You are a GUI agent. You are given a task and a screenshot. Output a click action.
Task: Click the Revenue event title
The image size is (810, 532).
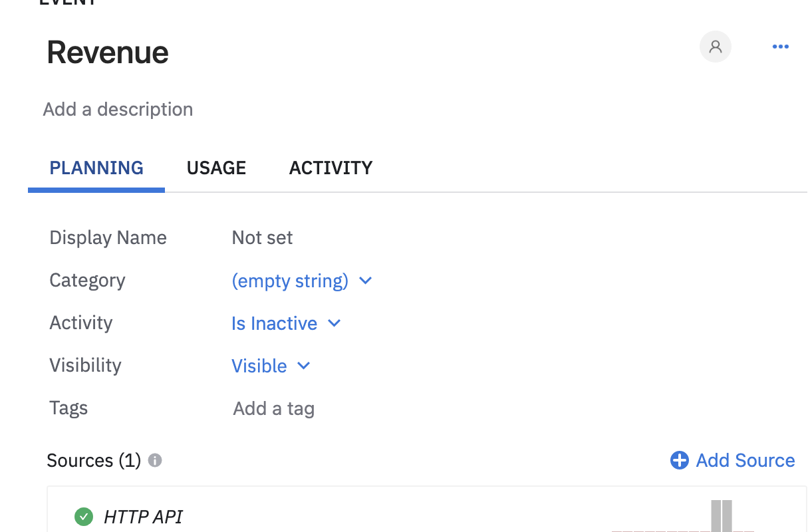[108, 52]
